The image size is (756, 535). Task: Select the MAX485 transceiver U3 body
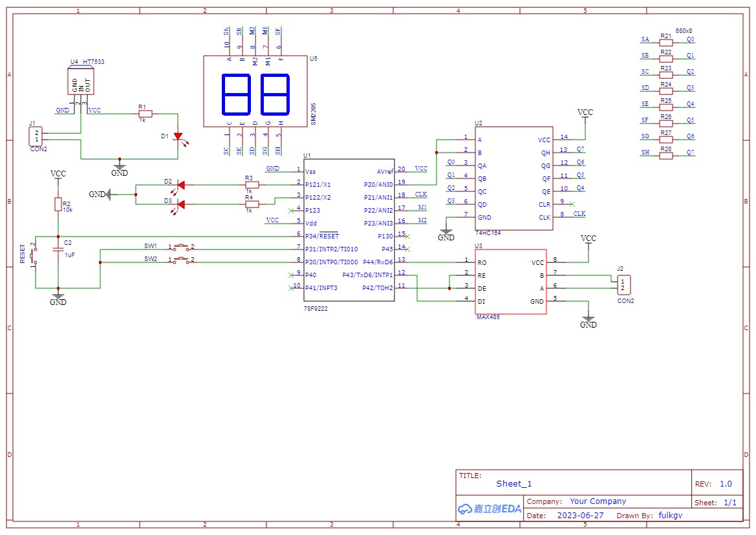tap(511, 281)
